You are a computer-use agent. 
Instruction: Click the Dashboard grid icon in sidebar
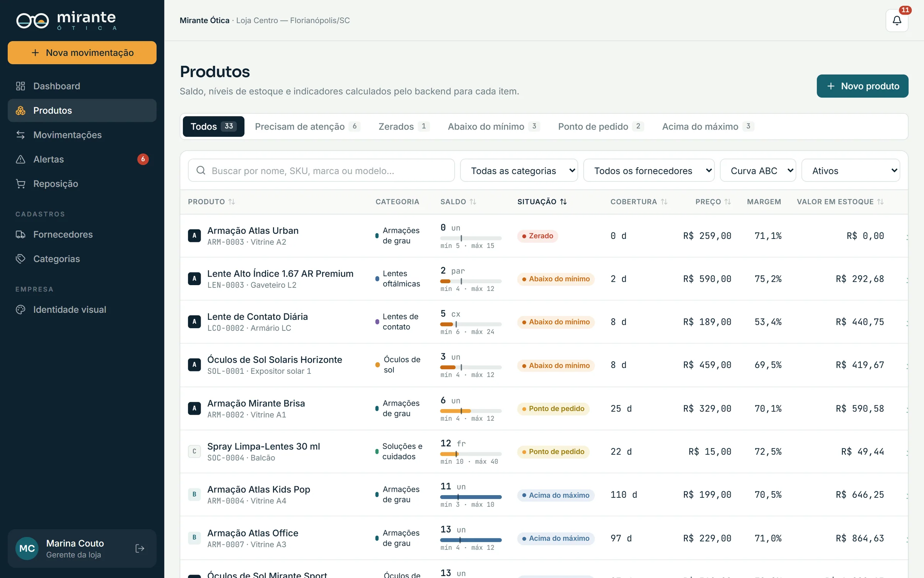(20, 86)
